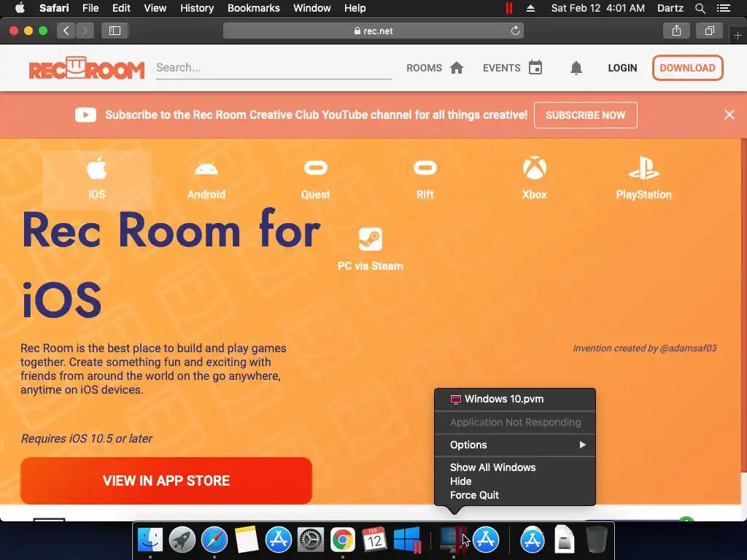Open Launchpad from the Dock

[x=182, y=540]
